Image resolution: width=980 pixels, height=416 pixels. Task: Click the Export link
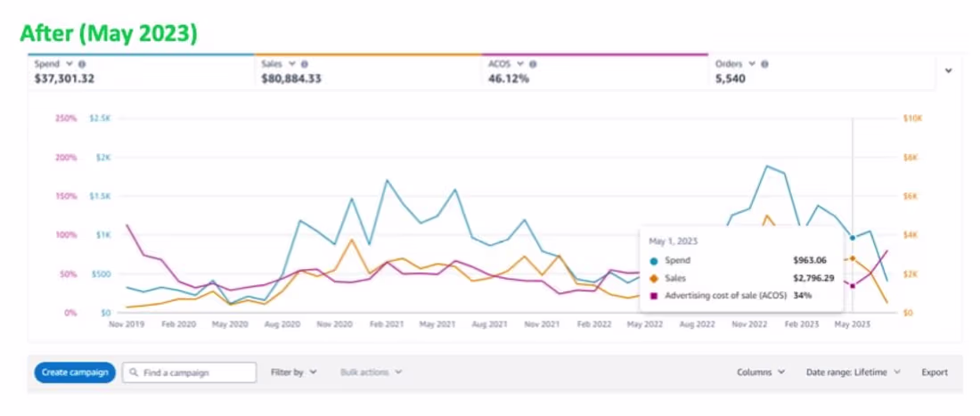[x=935, y=372]
